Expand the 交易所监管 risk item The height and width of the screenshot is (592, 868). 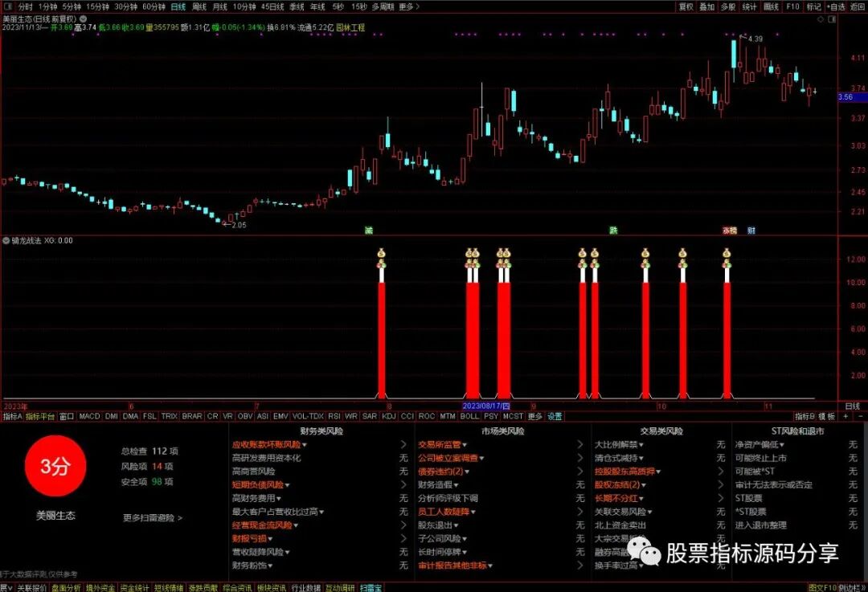point(442,444)
